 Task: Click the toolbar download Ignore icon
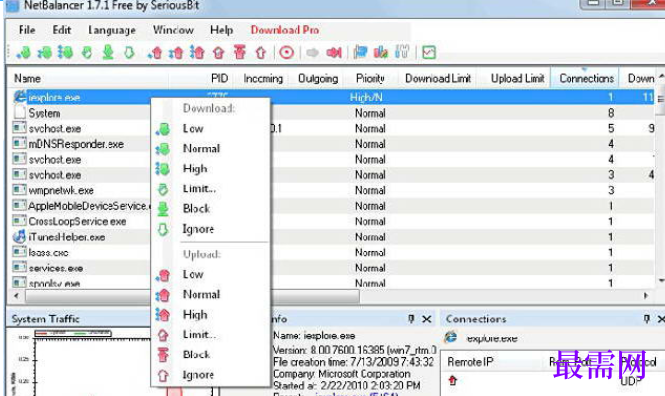coord(129,53)
